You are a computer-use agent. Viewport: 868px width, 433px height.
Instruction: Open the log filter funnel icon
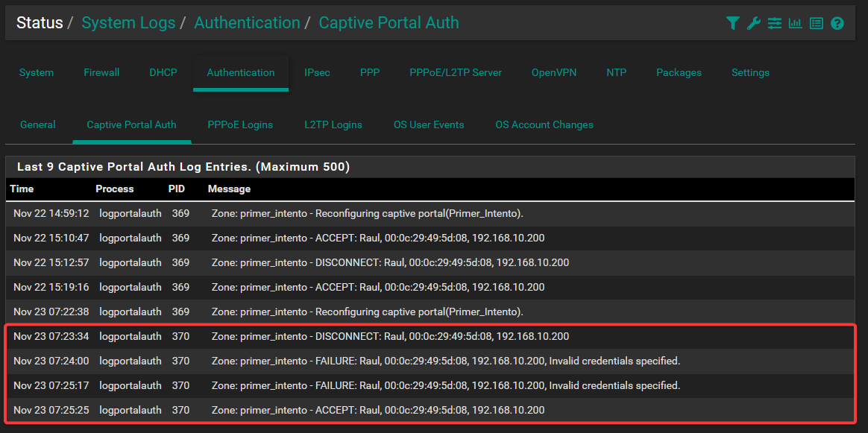(x=732, y=23)
